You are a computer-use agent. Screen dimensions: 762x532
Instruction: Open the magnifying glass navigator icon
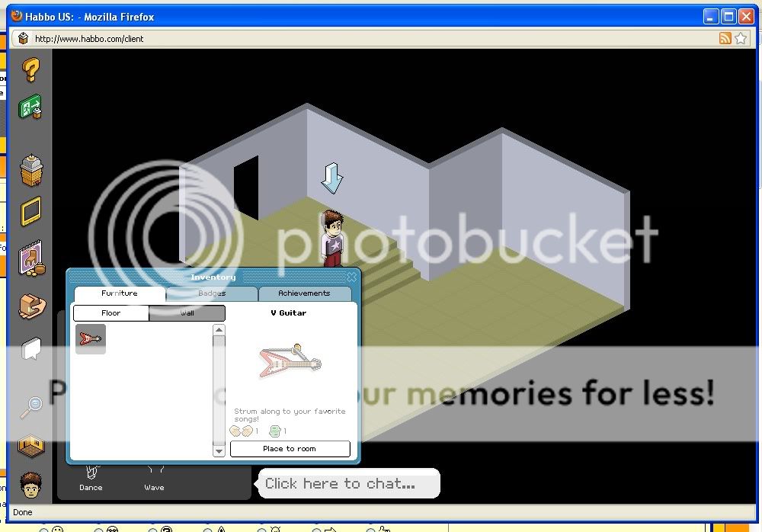[x=30, y=407]
